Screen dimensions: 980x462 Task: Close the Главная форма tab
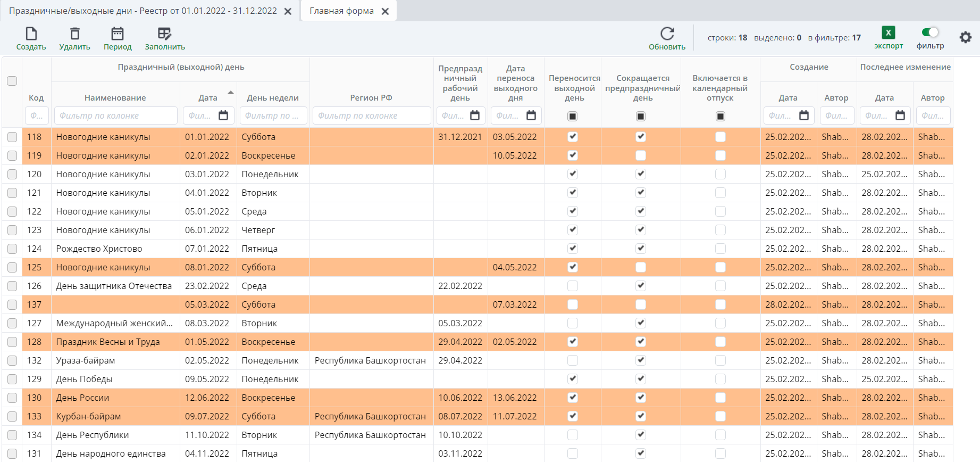point(386,11)
